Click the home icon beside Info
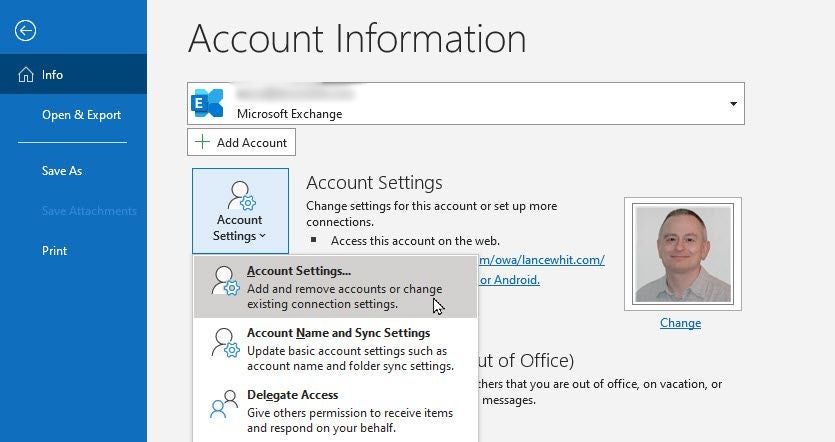Image resolution: width=835 pixels, height=442 pixels. (26, 75)
